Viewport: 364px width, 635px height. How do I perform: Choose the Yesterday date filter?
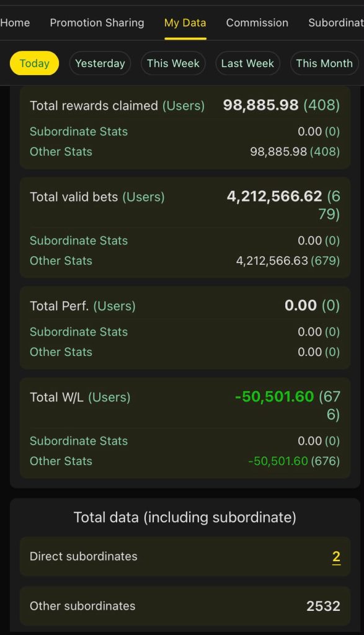(x=100, y=63)
